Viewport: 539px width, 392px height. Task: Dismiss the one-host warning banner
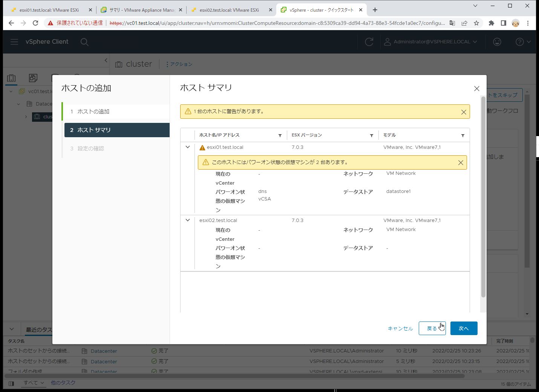coord(464,112)
